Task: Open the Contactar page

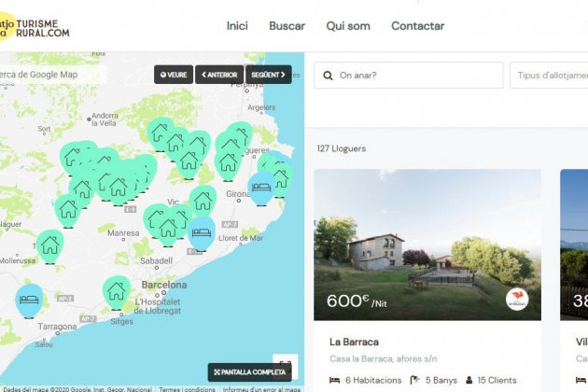Action: point(418,26)
